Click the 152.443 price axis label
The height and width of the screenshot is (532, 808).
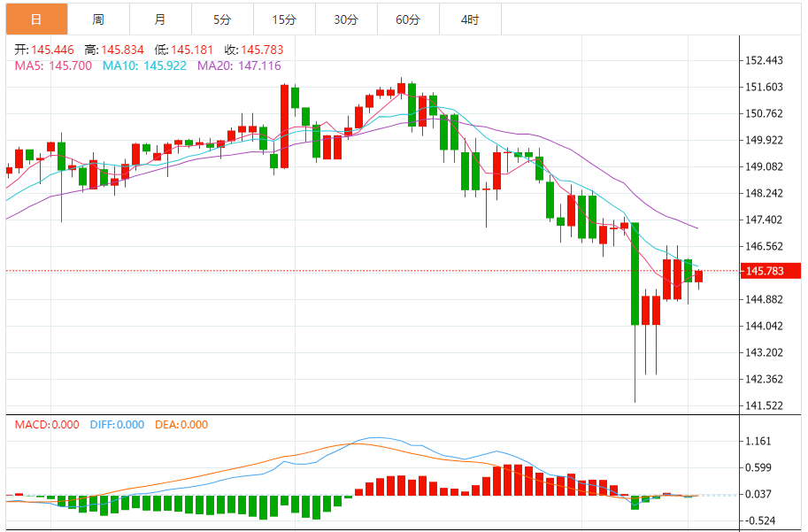(x=765, y=60)
